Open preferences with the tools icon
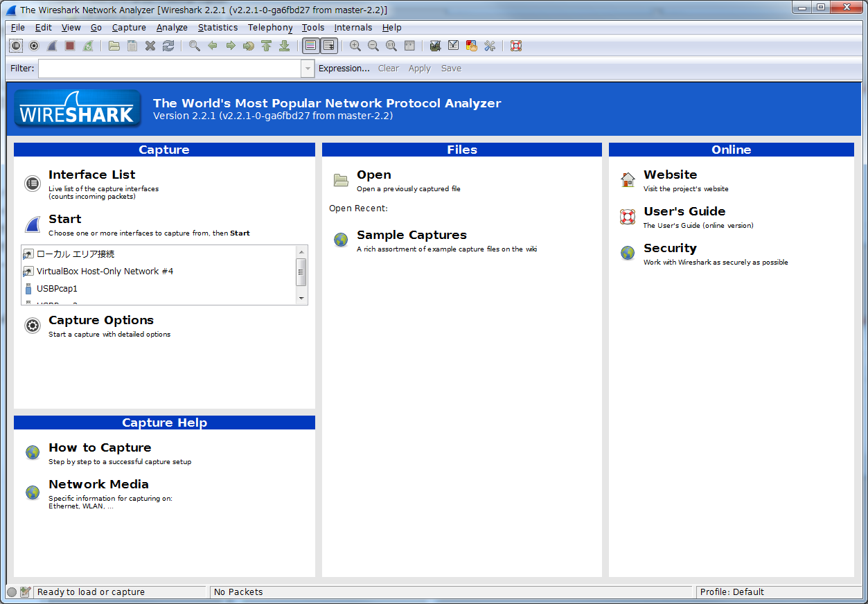 click(490, 46)
